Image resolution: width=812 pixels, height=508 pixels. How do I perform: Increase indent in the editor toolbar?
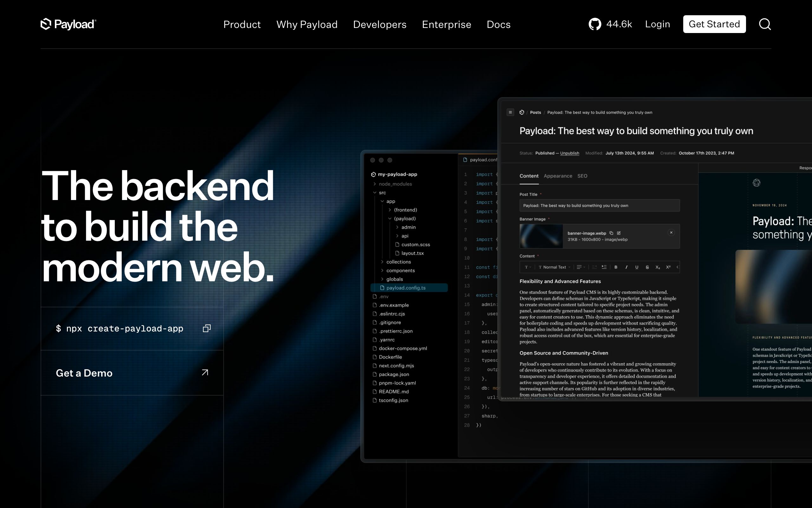(x=604, y=267)
